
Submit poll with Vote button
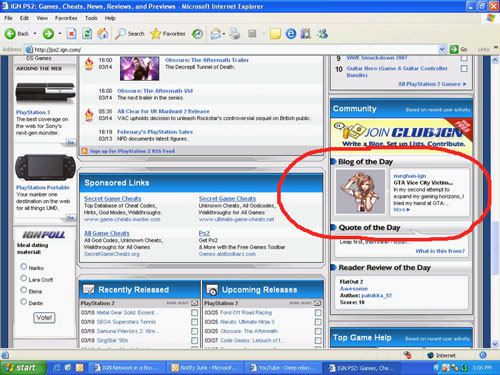[x=44, y=318]
